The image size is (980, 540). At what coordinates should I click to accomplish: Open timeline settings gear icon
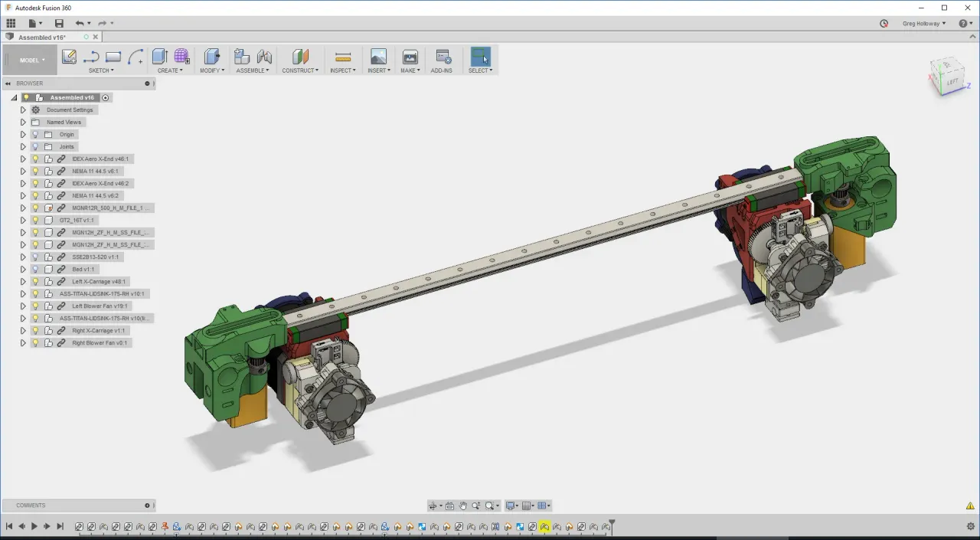971,526
